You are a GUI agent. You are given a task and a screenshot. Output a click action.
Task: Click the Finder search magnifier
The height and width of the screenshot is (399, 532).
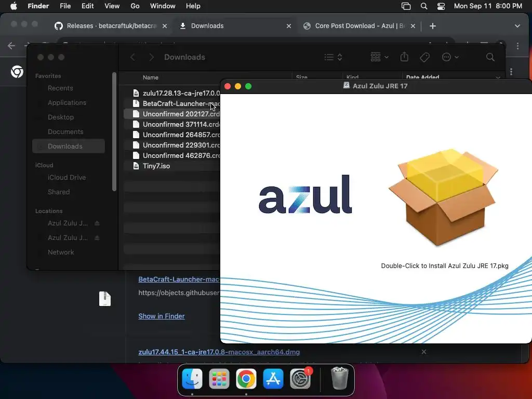coord(490,57)
